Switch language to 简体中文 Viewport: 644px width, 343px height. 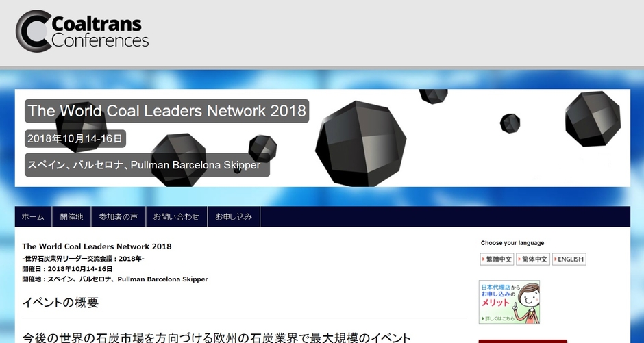tap(533, 259)
